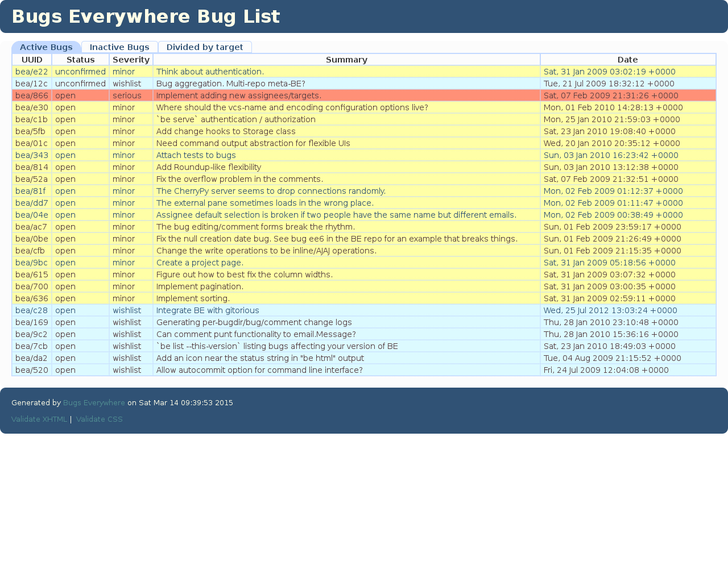Click 'Add Roundup-like flexibility' summary
The image size is (728, 582).
pyautogui.click(x=209, y=167)
